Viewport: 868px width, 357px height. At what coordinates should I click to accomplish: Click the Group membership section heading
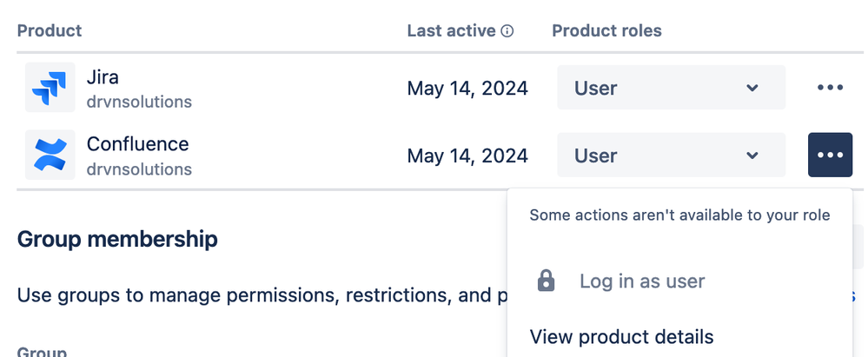[x=117, y=239]
